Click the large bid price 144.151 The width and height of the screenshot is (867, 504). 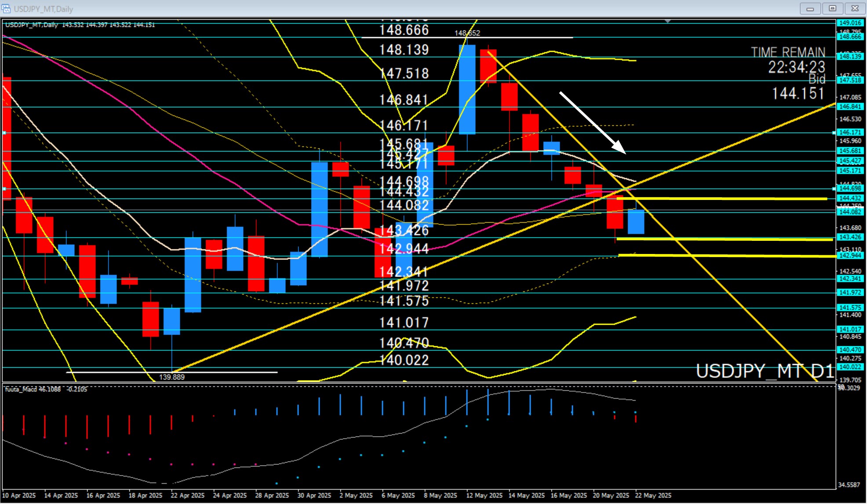coord(798,93)
